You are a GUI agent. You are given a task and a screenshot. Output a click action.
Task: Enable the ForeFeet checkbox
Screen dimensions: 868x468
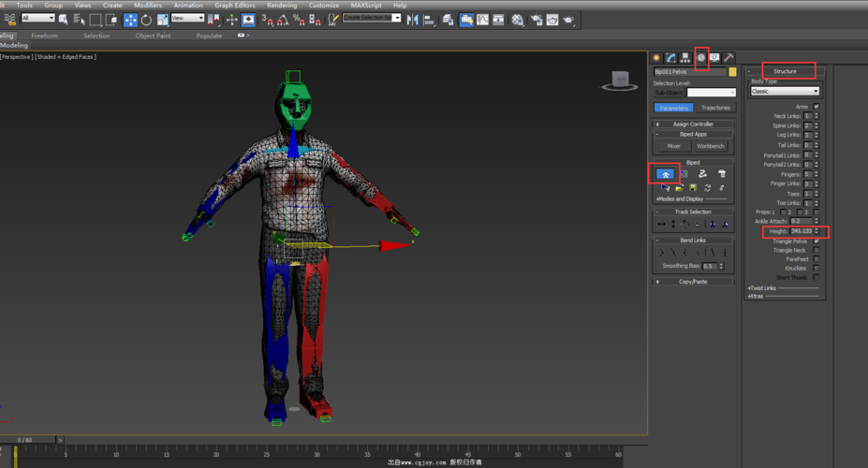(817, 259)
